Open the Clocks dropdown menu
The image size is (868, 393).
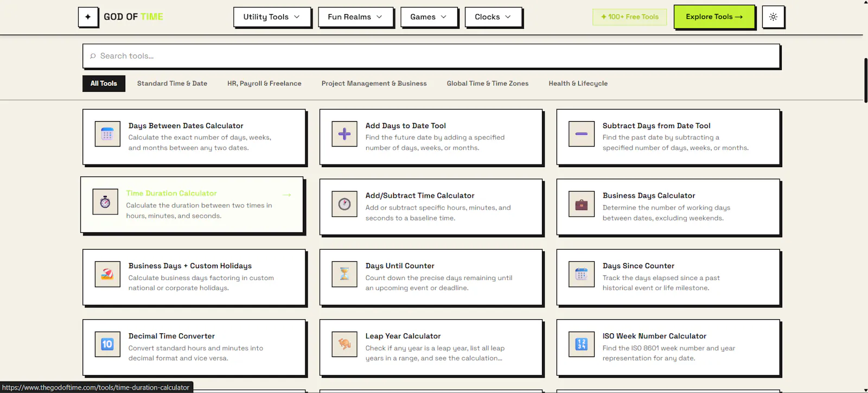click(493, 17)
